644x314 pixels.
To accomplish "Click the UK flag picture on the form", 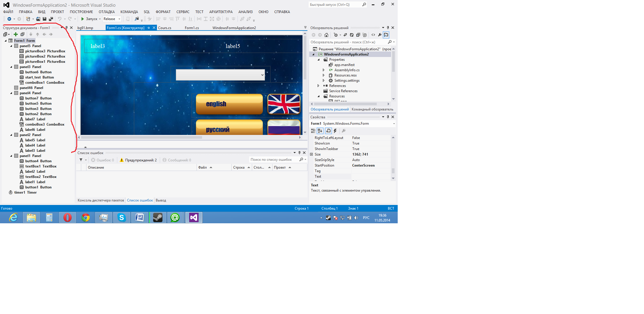I will point(284,104).
